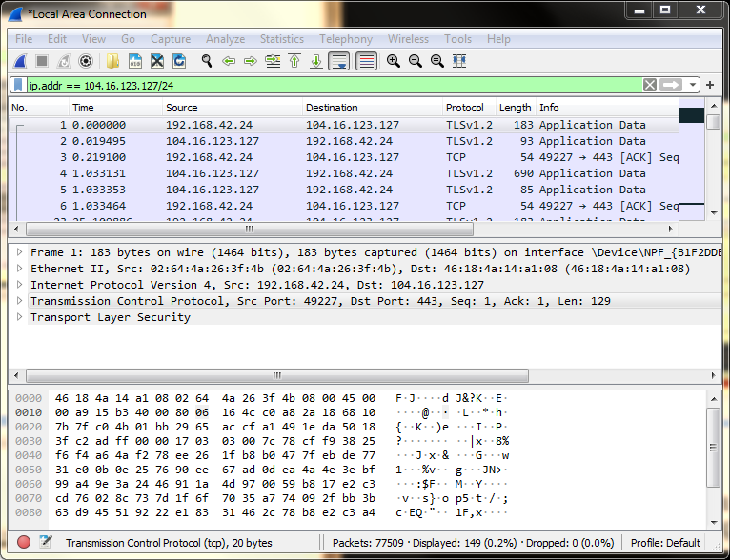Start capturing packets with the shark fin icon
This screenshot has height=560, width=730.
coord(20,61)
